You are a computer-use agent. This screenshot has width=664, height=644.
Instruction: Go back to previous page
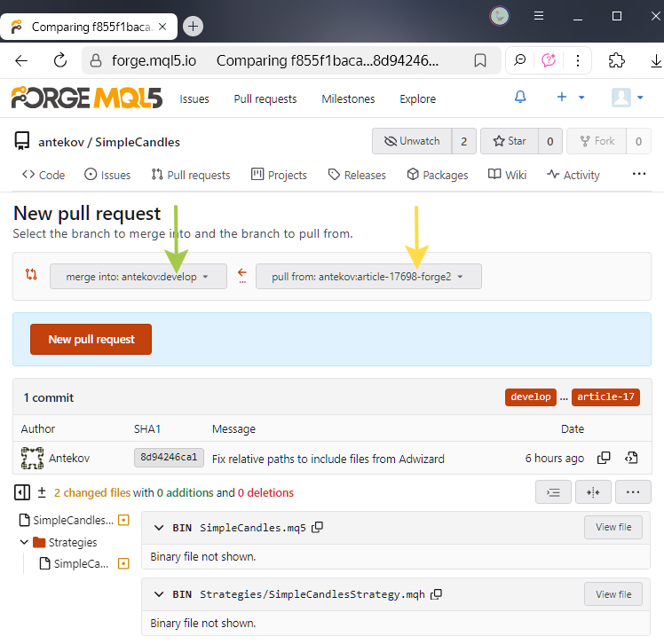(21, 61)
